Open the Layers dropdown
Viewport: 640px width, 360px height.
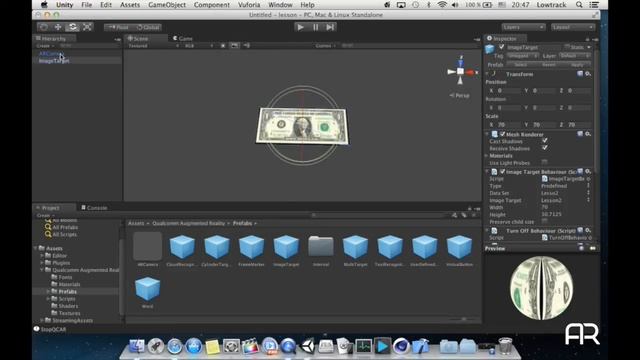click(523, 27)
